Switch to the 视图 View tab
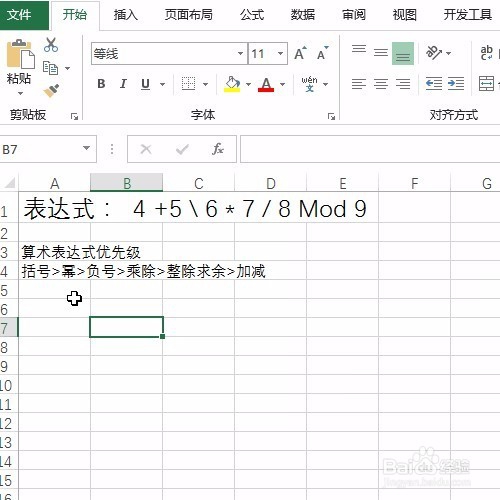Screen dimensions: 500x500 pos(405,15)
